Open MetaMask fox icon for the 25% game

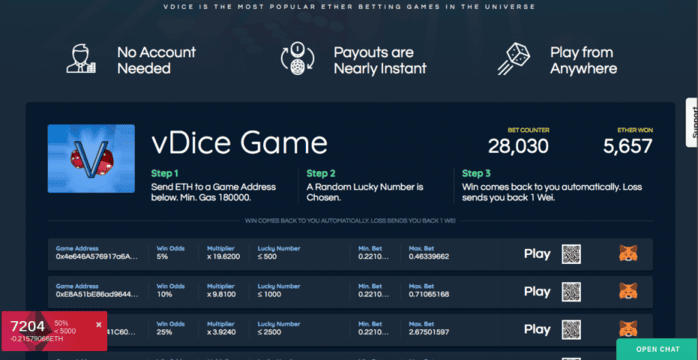pyautogui.click(x=628, y=329)
